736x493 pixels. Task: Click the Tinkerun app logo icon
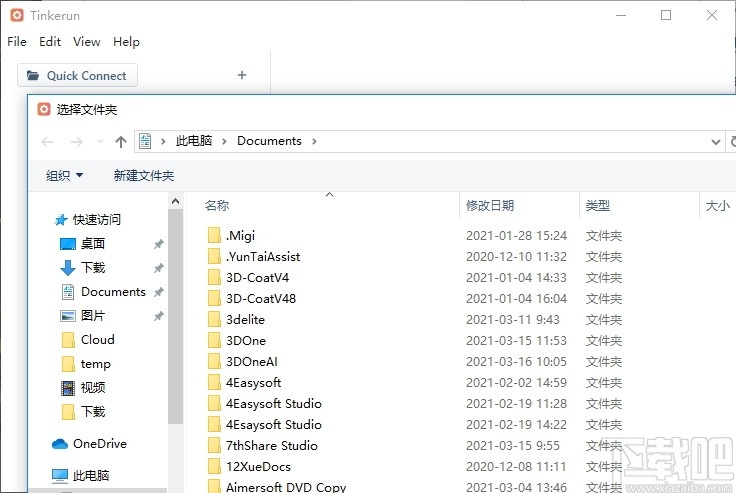tap(17, 15)
